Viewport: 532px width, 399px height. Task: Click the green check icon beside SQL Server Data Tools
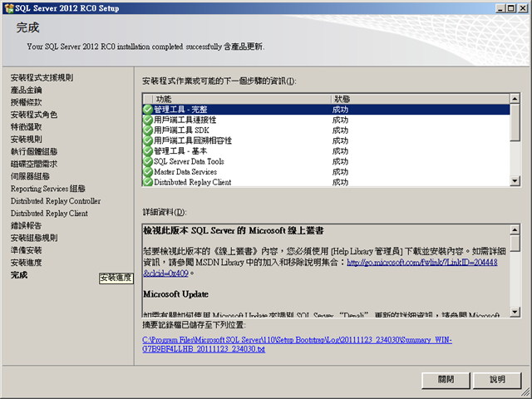pyautogui.click(x=148, y=161)
